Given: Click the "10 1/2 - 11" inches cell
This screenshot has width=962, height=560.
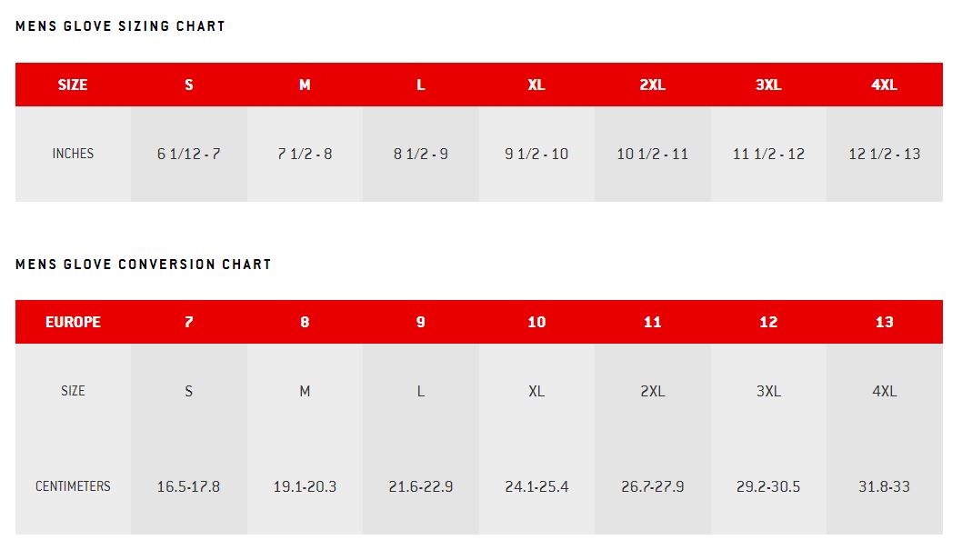Looking at the screenshot, I should [x=653, y=154].
